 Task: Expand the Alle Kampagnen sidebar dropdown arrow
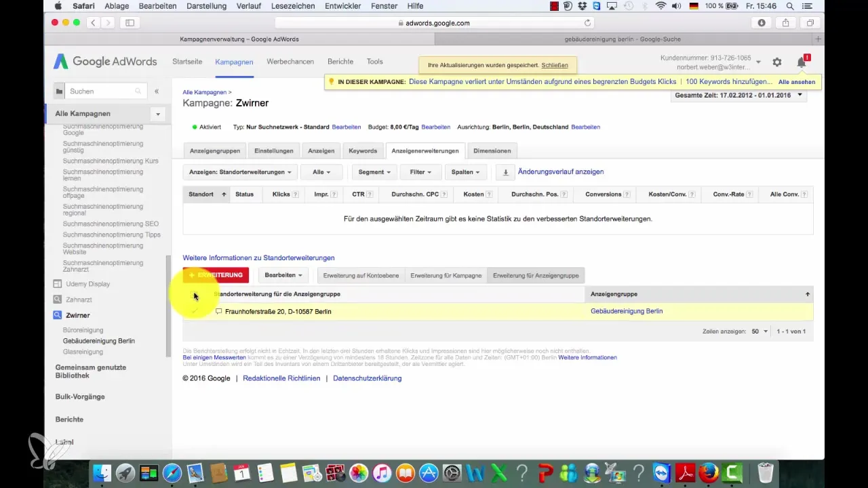(158, 114)
